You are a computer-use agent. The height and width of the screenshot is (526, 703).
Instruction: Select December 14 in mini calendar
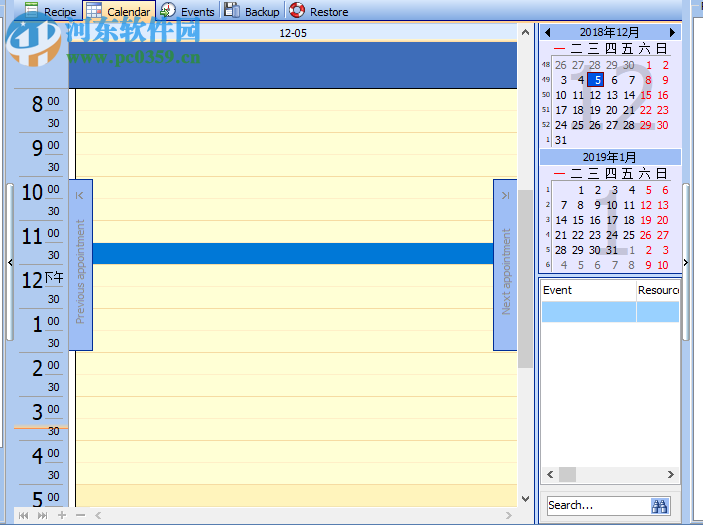point(629,95)
